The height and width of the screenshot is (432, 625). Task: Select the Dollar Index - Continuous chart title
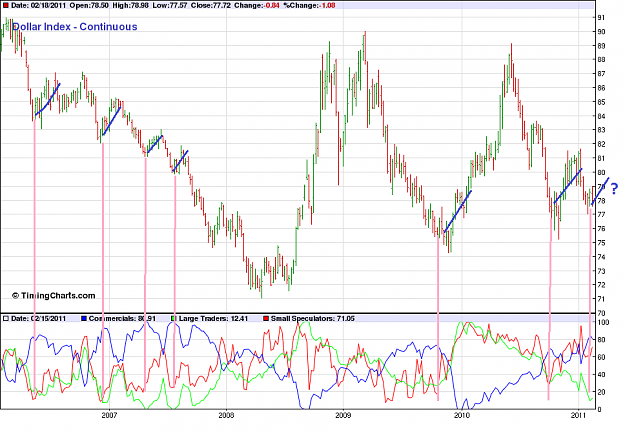click(75, 27)
